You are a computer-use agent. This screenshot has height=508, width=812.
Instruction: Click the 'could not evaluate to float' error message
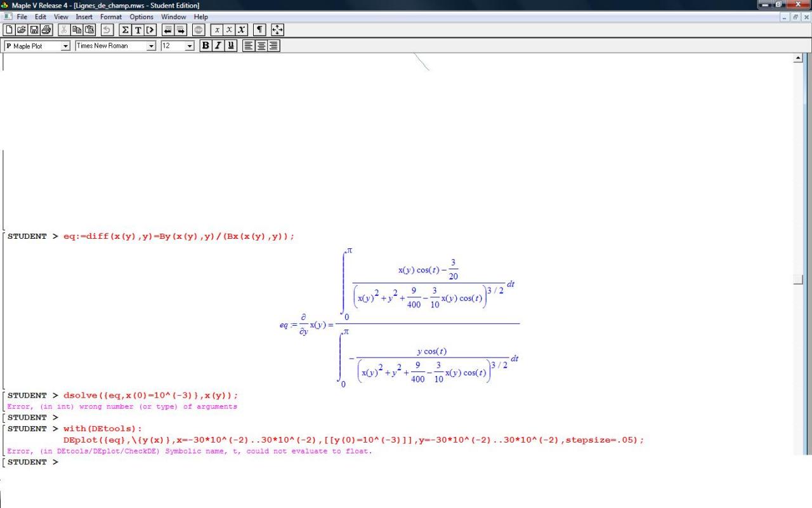190,451
